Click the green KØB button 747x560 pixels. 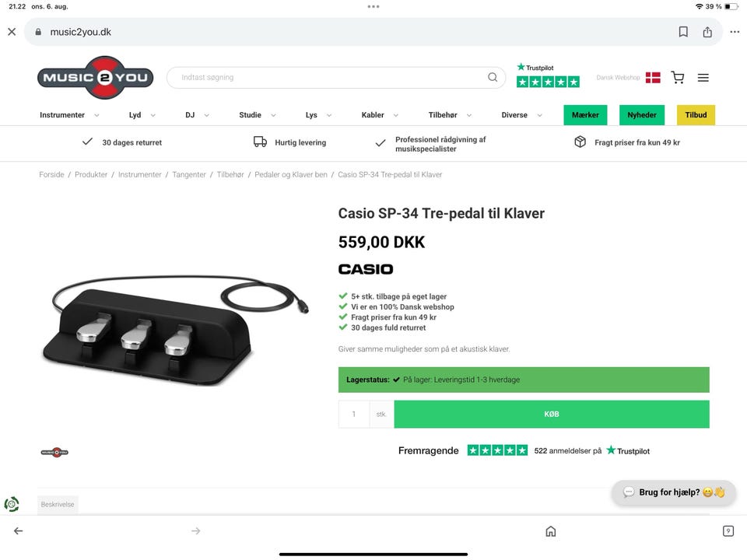tap(552, 415)
